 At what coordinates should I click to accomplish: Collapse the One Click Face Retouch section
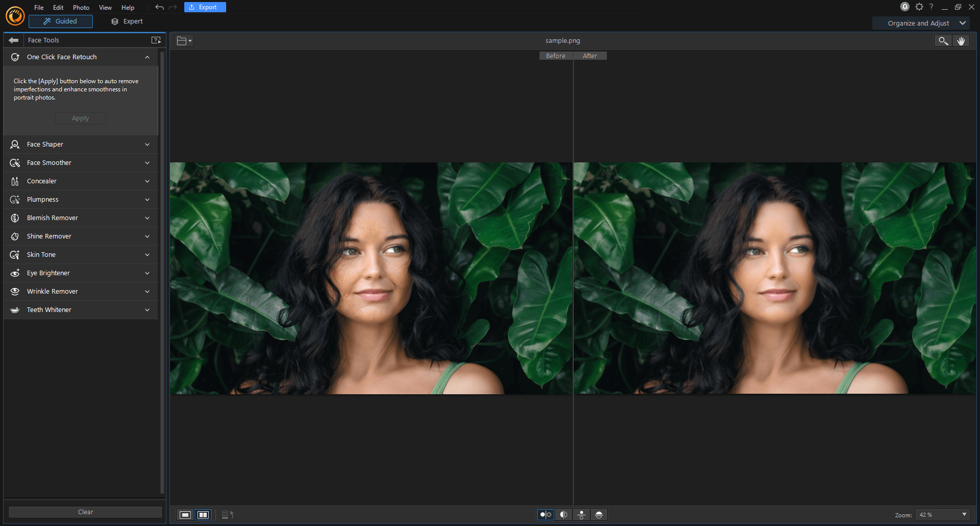(x=147, y=57)
